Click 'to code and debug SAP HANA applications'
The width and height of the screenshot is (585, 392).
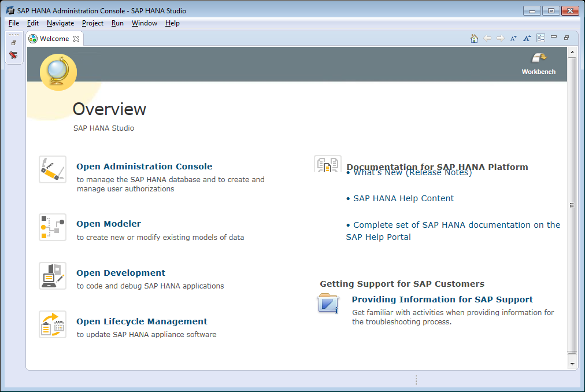[x=150, y=286]
